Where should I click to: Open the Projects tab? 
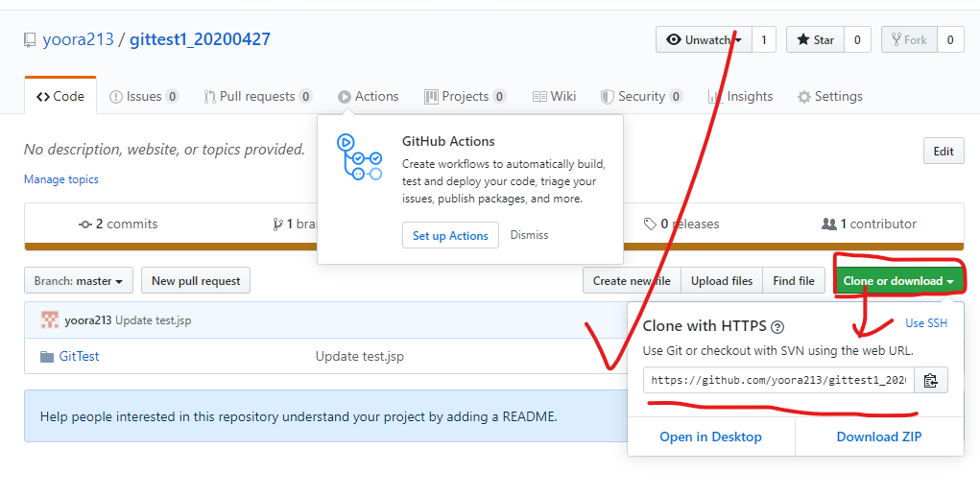(465, 96)
